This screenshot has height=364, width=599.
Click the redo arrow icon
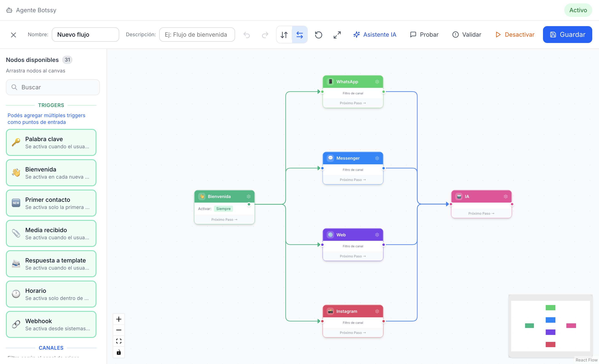[265, 35]
